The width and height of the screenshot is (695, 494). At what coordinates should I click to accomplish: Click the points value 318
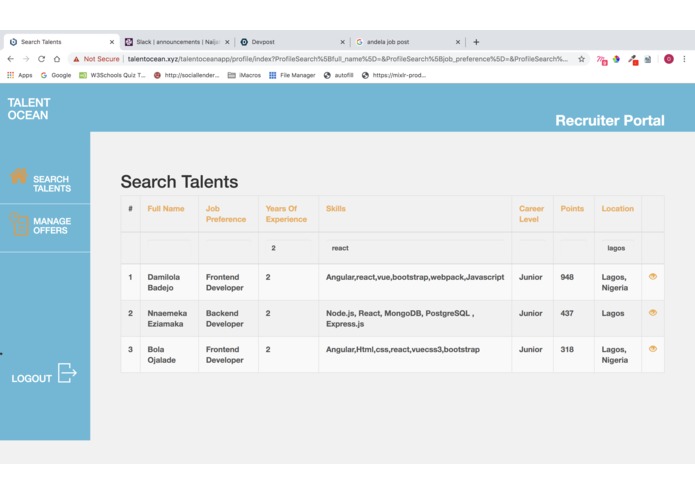(x=567, y=350)
